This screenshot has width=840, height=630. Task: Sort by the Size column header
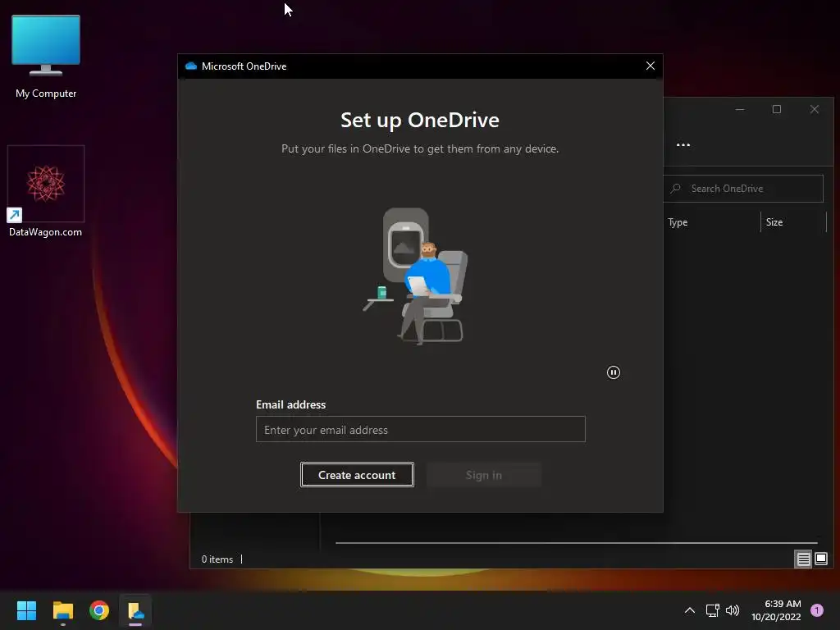774,221
